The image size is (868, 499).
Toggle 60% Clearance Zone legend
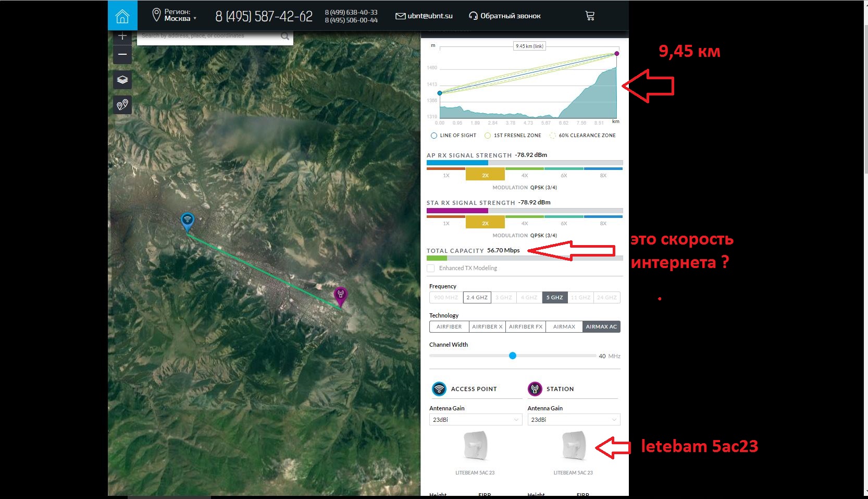pos(582,136)
